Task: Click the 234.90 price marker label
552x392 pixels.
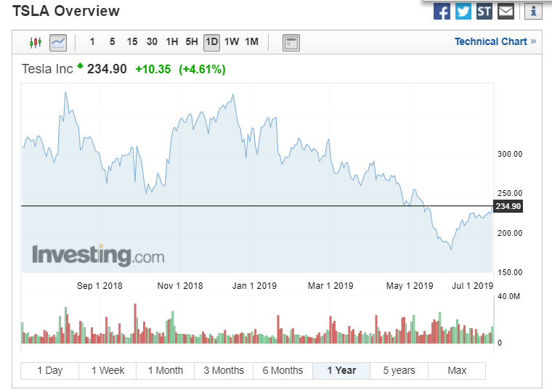Action: tap(508, 206)
